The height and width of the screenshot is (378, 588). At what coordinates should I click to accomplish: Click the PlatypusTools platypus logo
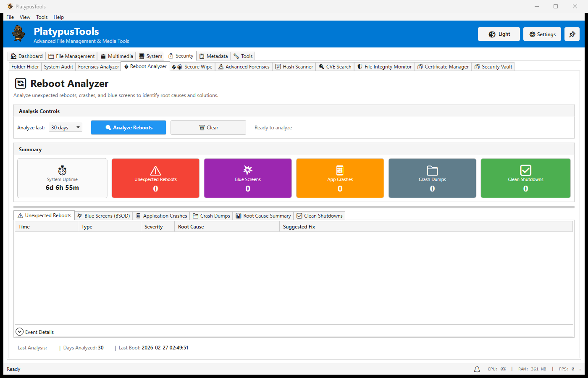click(18, 34)
